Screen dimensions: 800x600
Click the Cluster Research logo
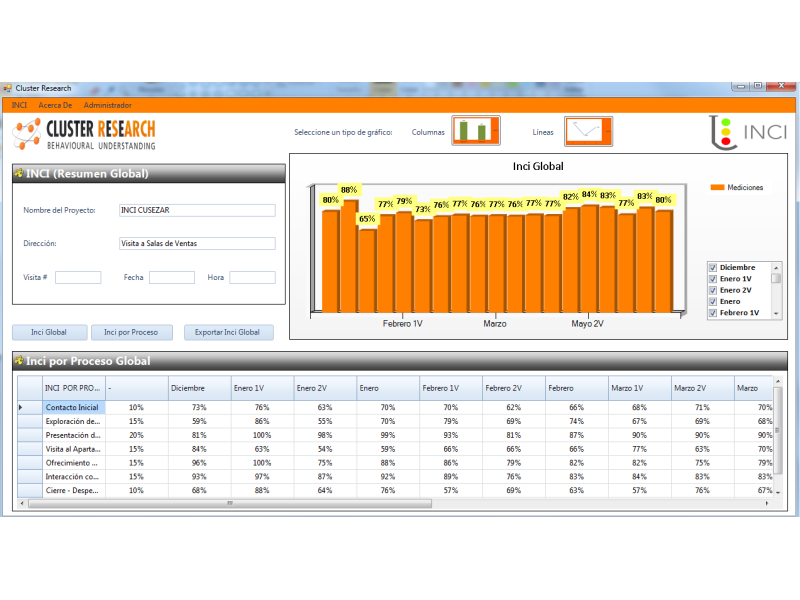pyautogui.click(x=84, y=133)
